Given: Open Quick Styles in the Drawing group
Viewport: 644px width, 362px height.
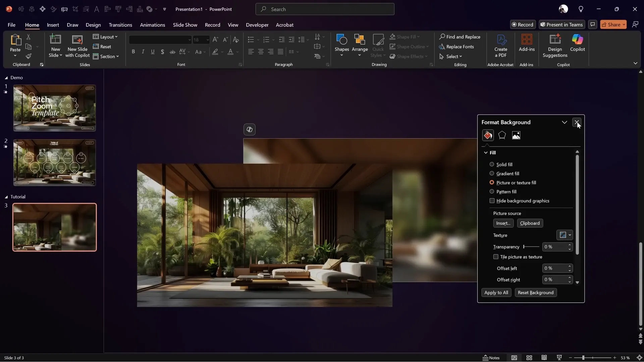Looking at the screenshot, I should click(x=378, y=46).
